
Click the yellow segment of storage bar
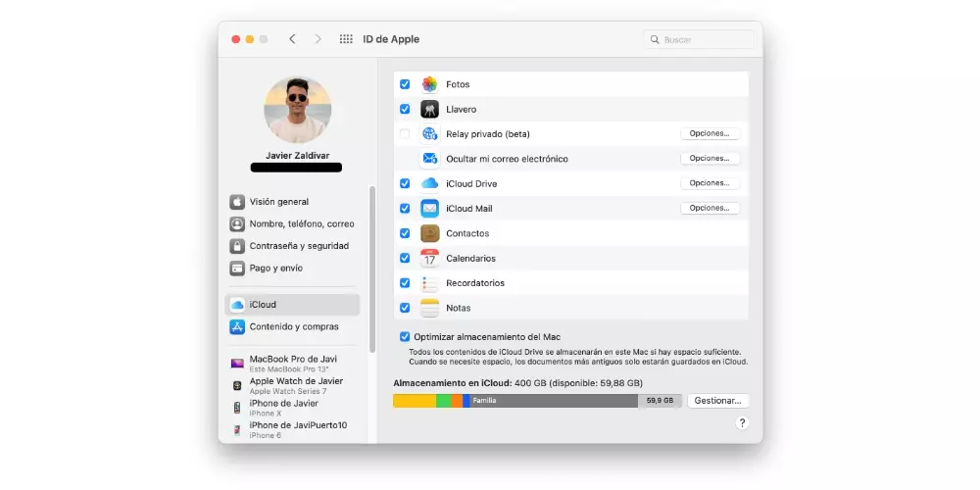[x=414, y=401]
